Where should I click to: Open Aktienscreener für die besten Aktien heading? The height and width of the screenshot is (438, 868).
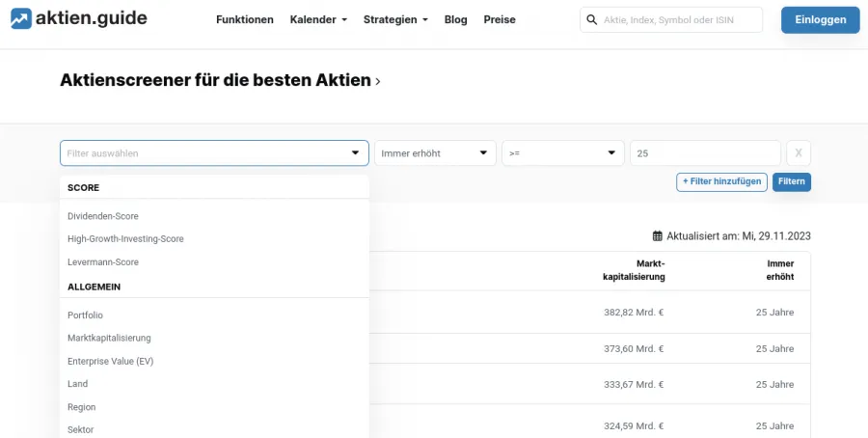(215, 80)
